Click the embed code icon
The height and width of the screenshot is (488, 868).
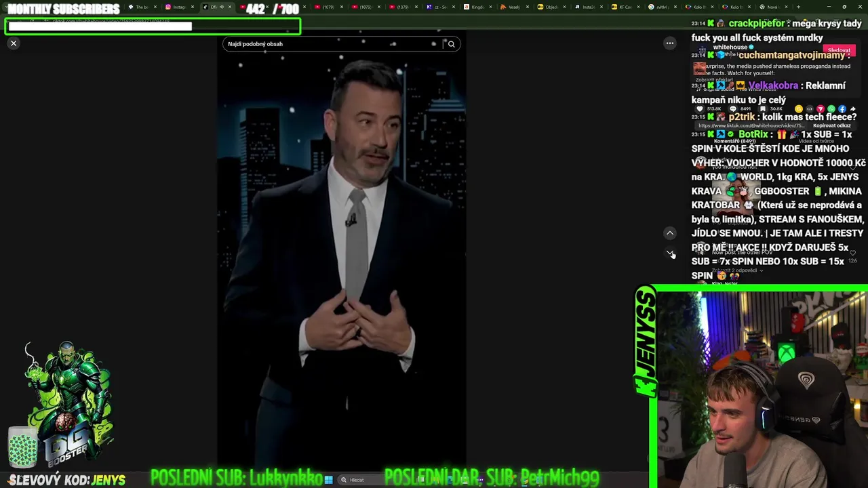[x=810, y=109]
